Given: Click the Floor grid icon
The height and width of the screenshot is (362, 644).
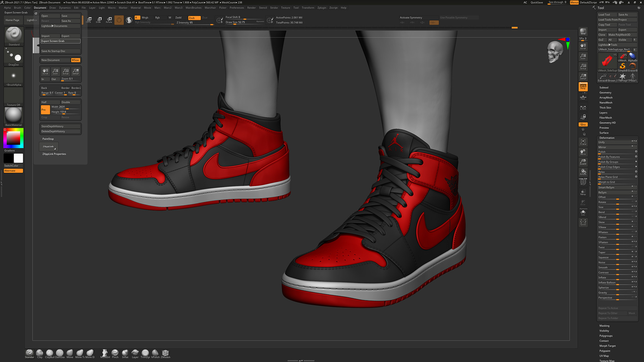Looking at the screenshot, I should (x=583, y=97).
